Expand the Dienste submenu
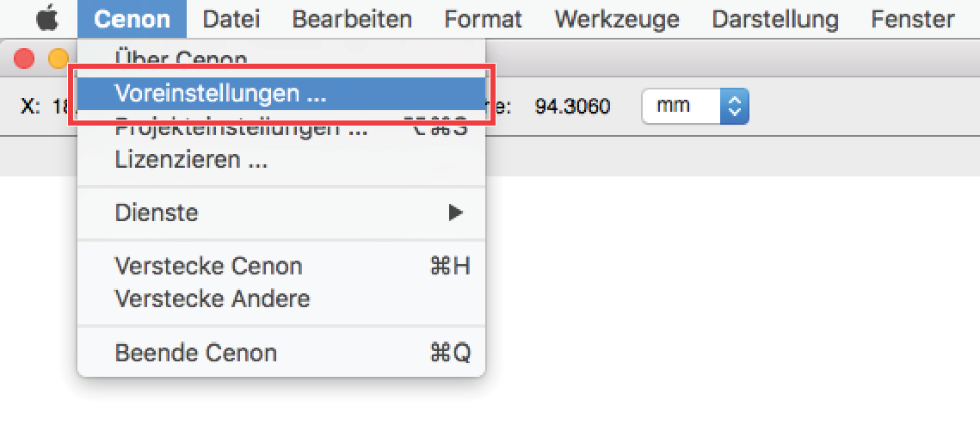Image resolution: width=980 pixels, height=425 pixels. (281, 212)
